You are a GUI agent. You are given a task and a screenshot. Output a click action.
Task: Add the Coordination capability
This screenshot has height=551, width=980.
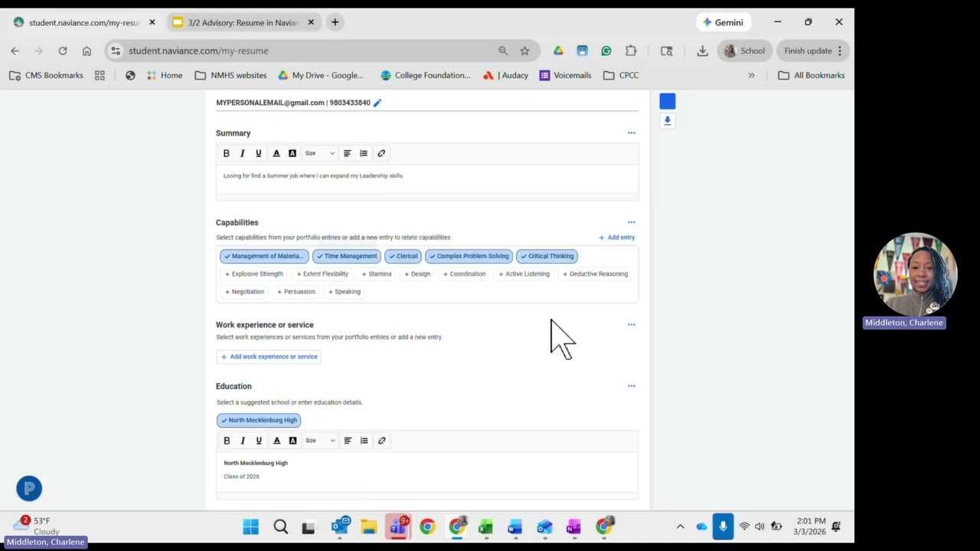(x=464, y=274)
